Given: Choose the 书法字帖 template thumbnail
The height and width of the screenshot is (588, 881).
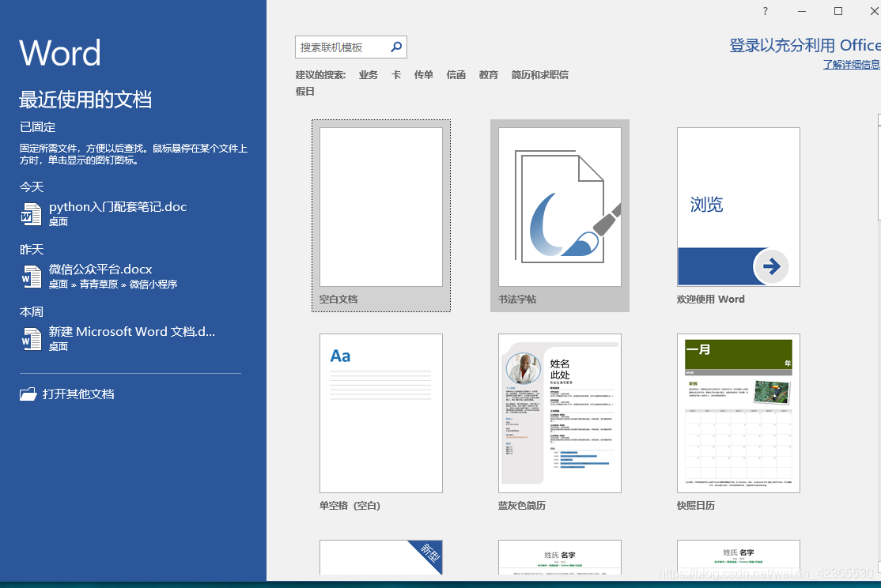Looking at the screenshot, I should [560, 207].
